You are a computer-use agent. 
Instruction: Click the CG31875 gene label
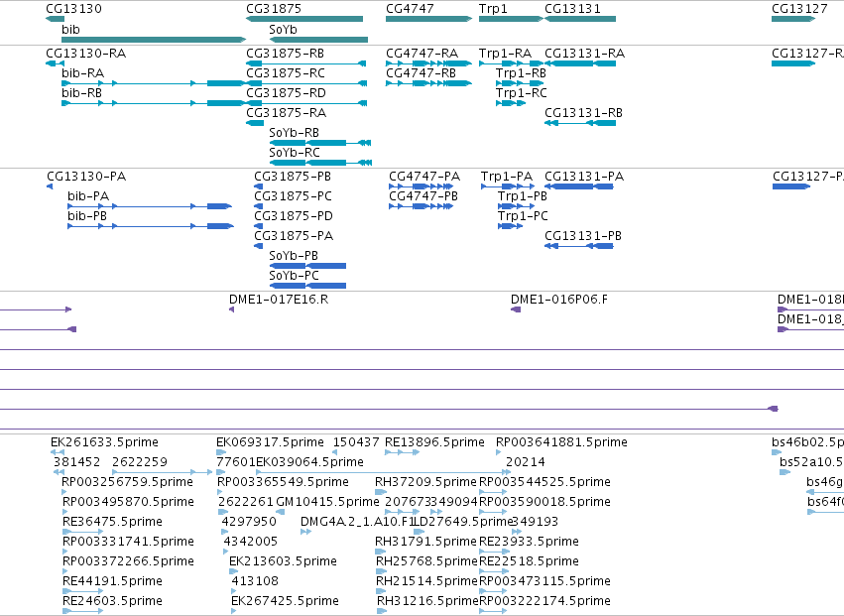click(274, 9)
